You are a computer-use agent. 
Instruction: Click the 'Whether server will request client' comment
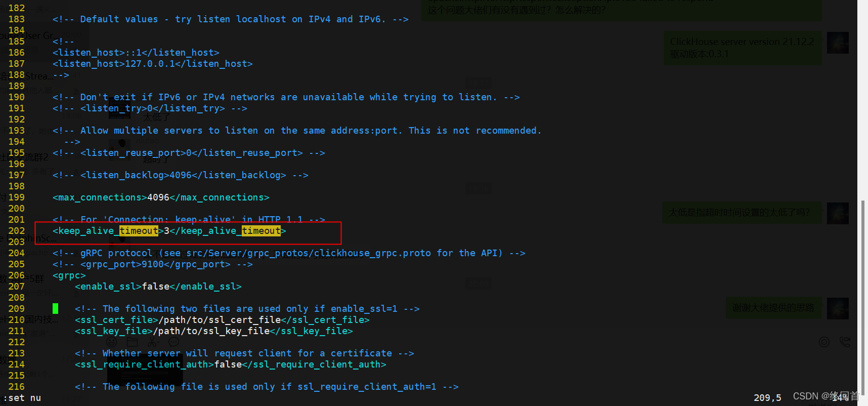pyautogui.click(x=244, y=353)
